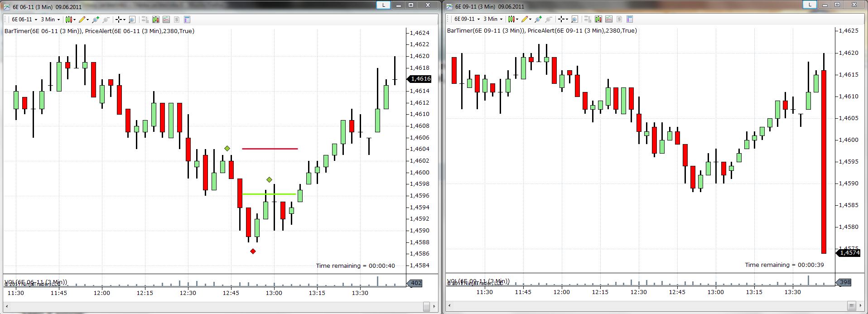Click the BarTimer(6E 06-11 (3 Min)) indicator label

43,31
